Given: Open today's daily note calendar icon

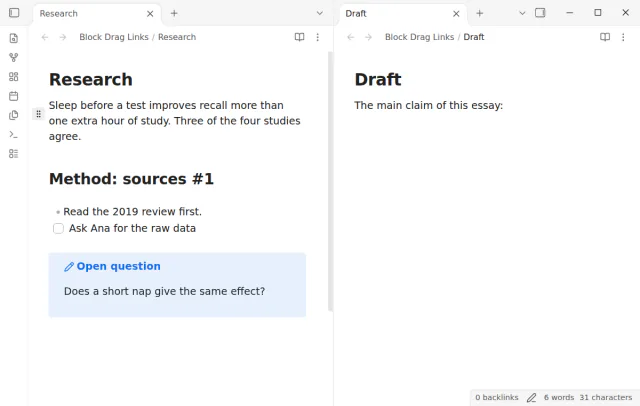Looking at the screenshot, I should tap(13, 96).
